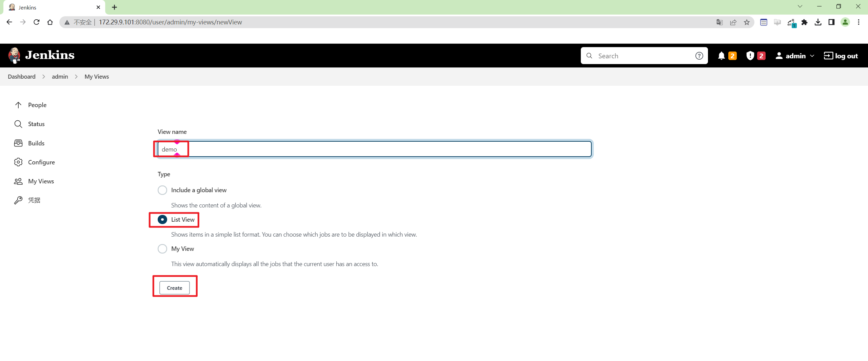Click the Dashboard breadcrumb link
This screenshot has height=361, width=868.
[x=22, y=77]
